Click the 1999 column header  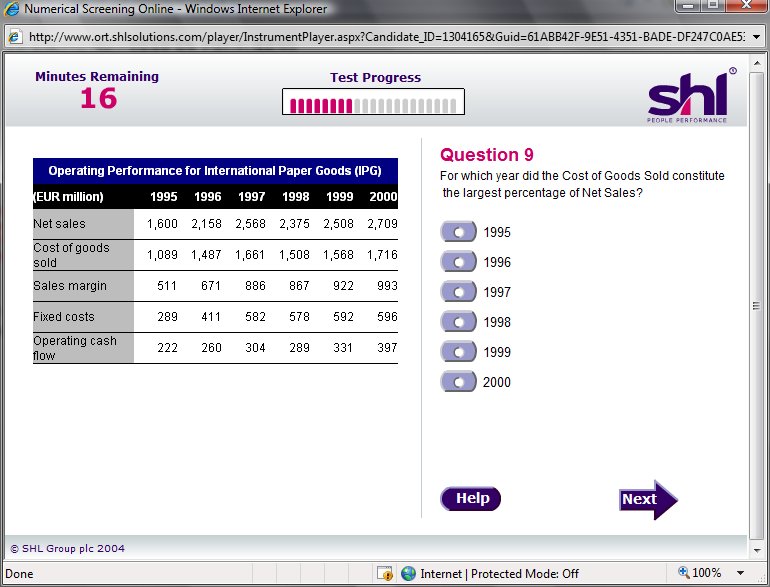(339, 197)
